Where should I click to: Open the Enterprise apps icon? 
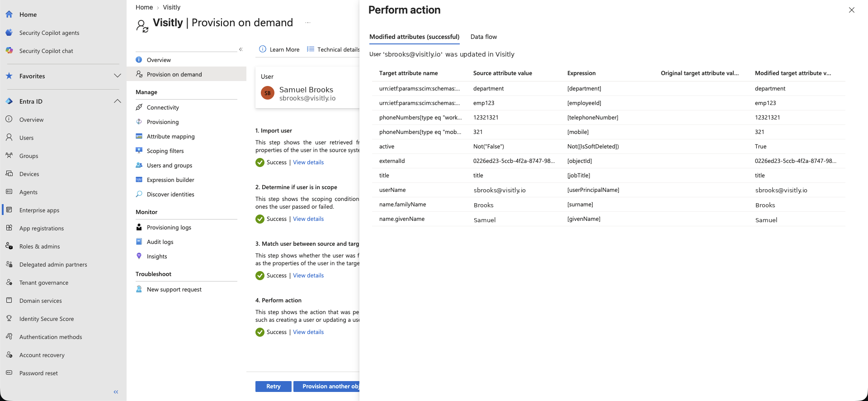click(x=9, y=210)
